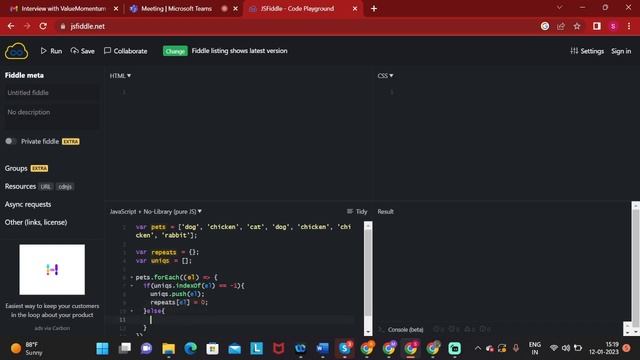Open the Task View taskbar icon
640x360 pixels.
pos(124,349)
